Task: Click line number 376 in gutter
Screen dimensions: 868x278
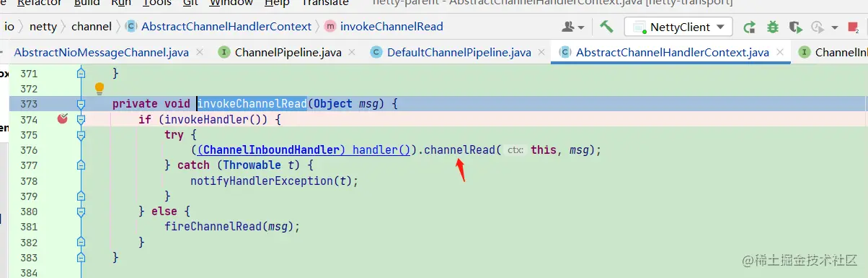Action: coord(29,150)
